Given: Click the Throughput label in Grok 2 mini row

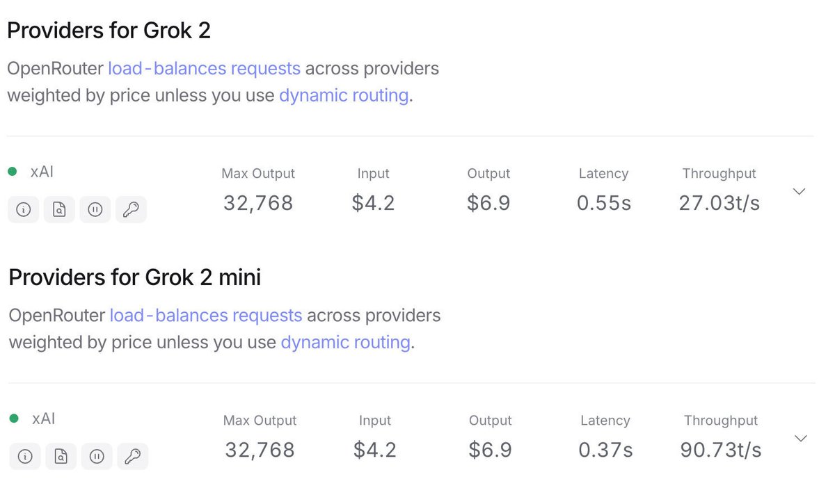Looking at the screenshot, I should (x=721, y=421).
